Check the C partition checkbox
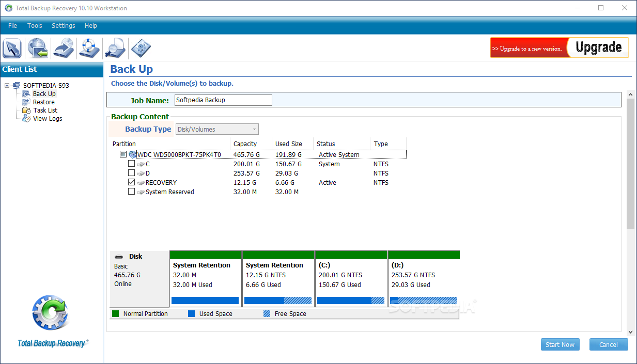Screen dimensions: 637x364 pos(131,164)
